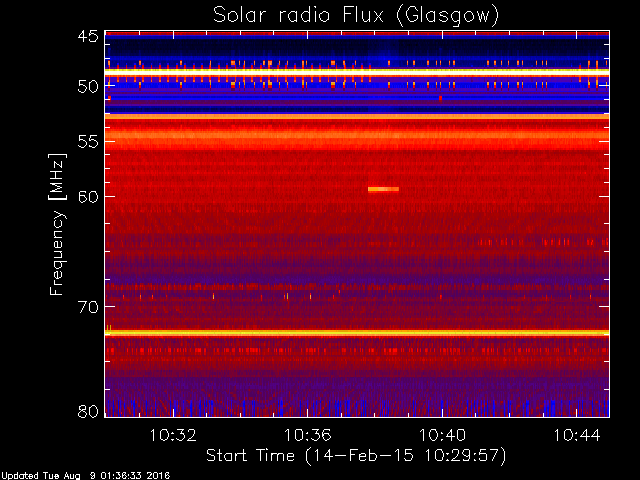This screenshot has height=480, width=640.
Task: Click the 'Updated Tue Aug 9' timestamp text
Action: (x=85, y=476)
